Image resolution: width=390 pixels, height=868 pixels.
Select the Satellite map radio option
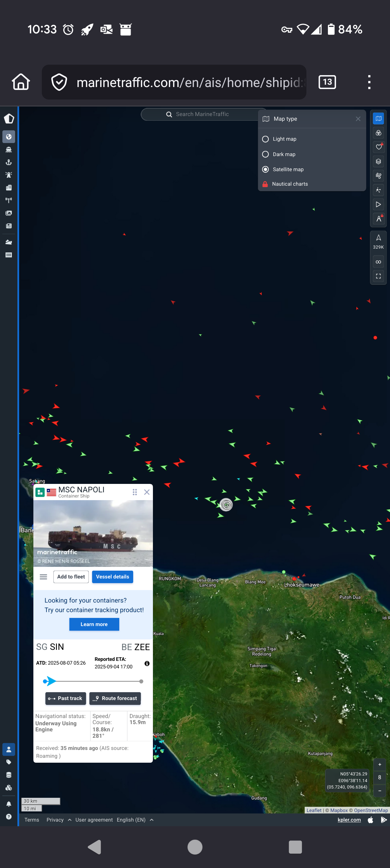[x=266, y=169]
